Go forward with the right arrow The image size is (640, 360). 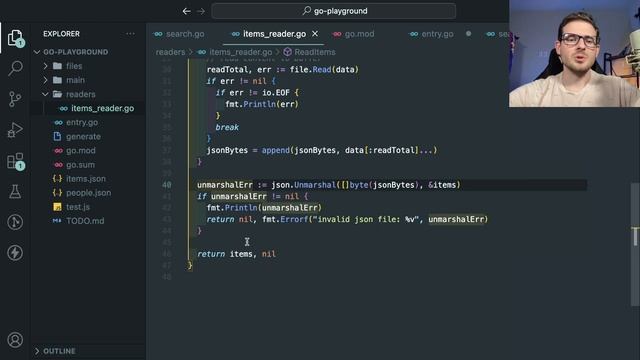coord(201,11)
